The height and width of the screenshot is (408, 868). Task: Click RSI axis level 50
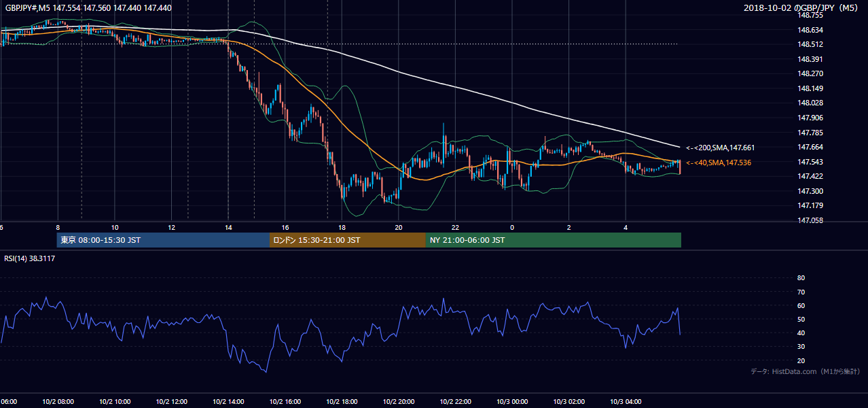pos(801,320)
